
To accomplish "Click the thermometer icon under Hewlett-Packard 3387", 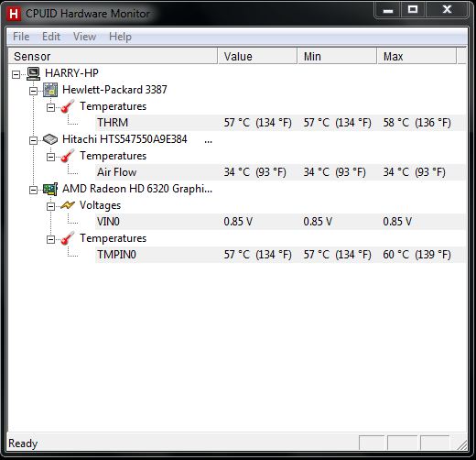I will (68, 106).
